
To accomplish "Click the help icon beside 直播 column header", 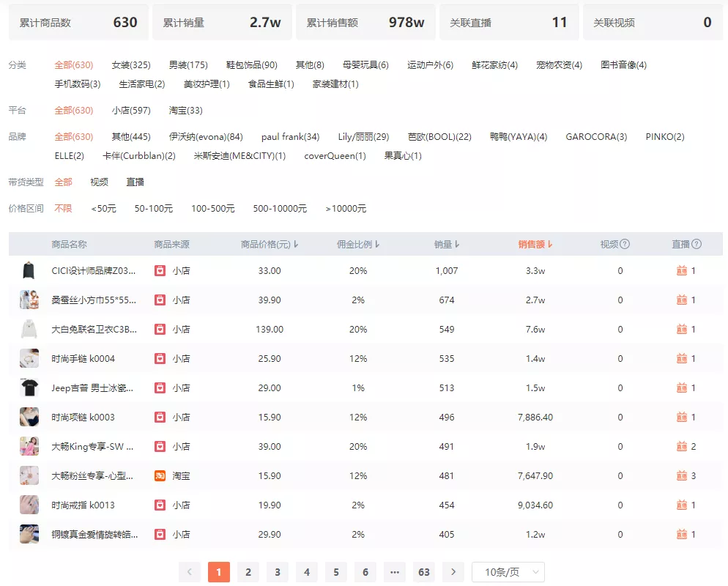I will [x=697, y=245].
